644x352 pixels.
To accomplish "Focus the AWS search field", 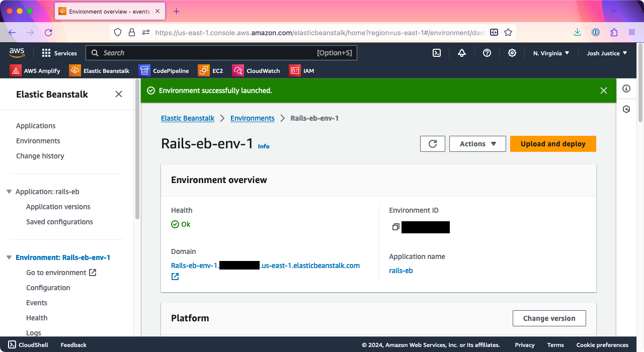I will 221,53.
